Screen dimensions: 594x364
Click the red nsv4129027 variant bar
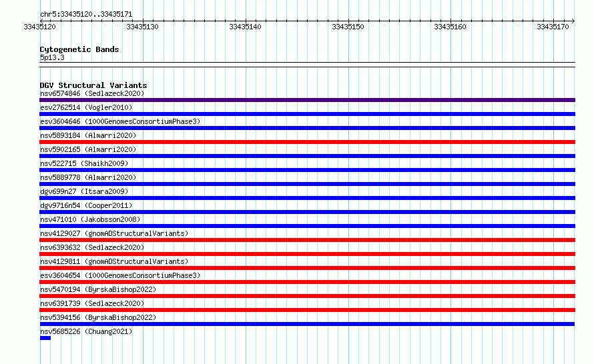pos(307,240)
